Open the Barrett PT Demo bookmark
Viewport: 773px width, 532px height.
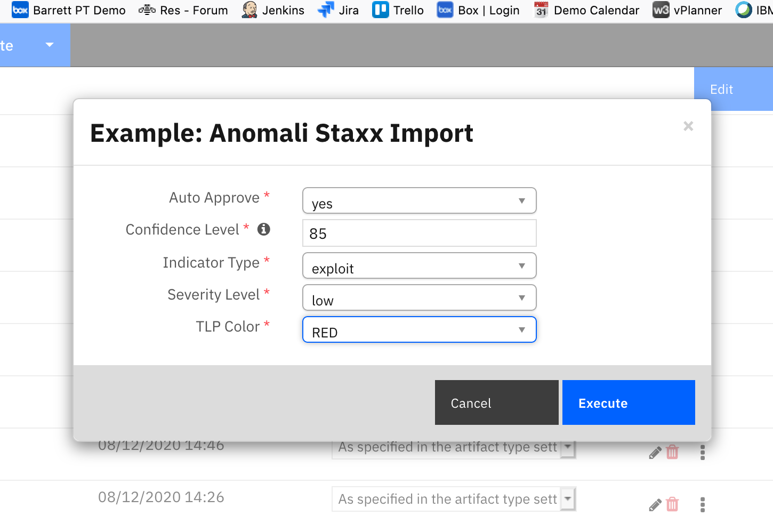69,10
